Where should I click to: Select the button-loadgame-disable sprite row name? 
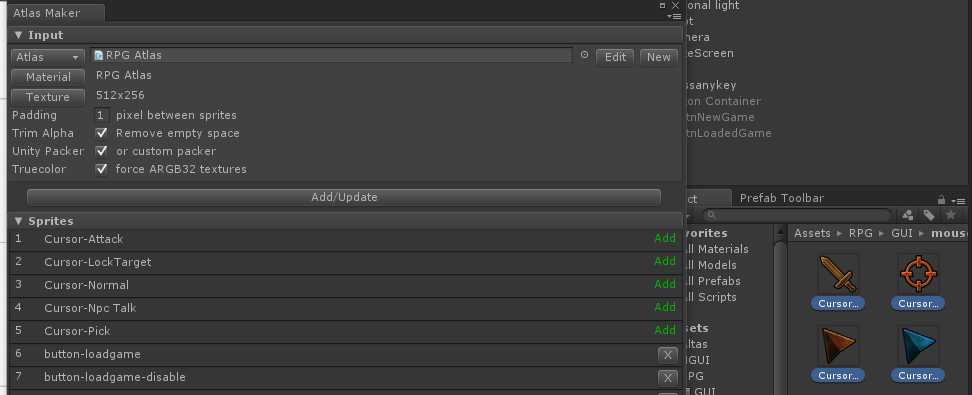[x=115, y=377]
